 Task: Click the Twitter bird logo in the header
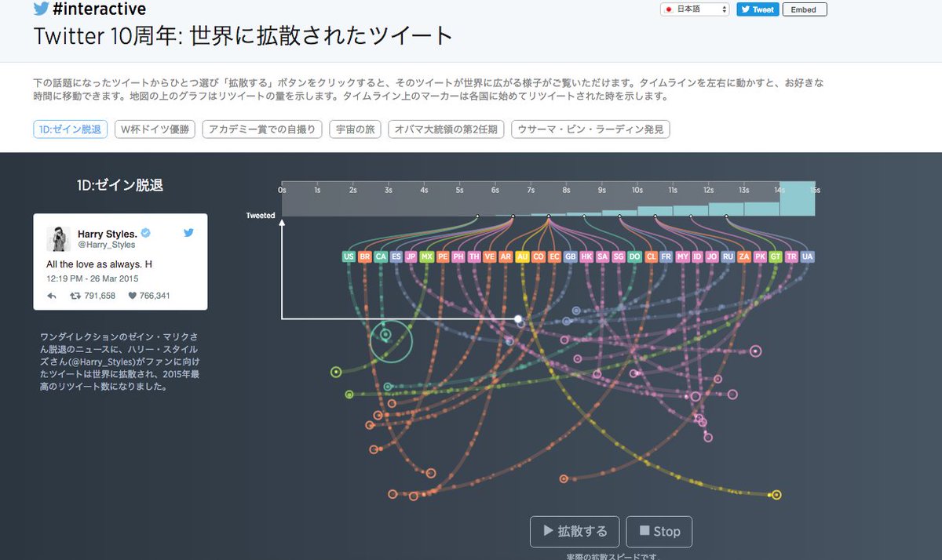tap(42, 9)
